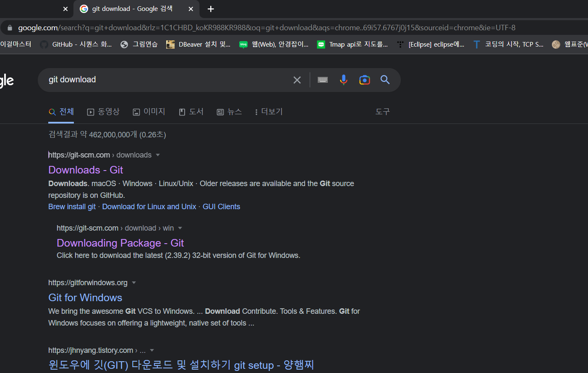
Task: Open the GUI Clients sitelink
Action: point(221,207)
